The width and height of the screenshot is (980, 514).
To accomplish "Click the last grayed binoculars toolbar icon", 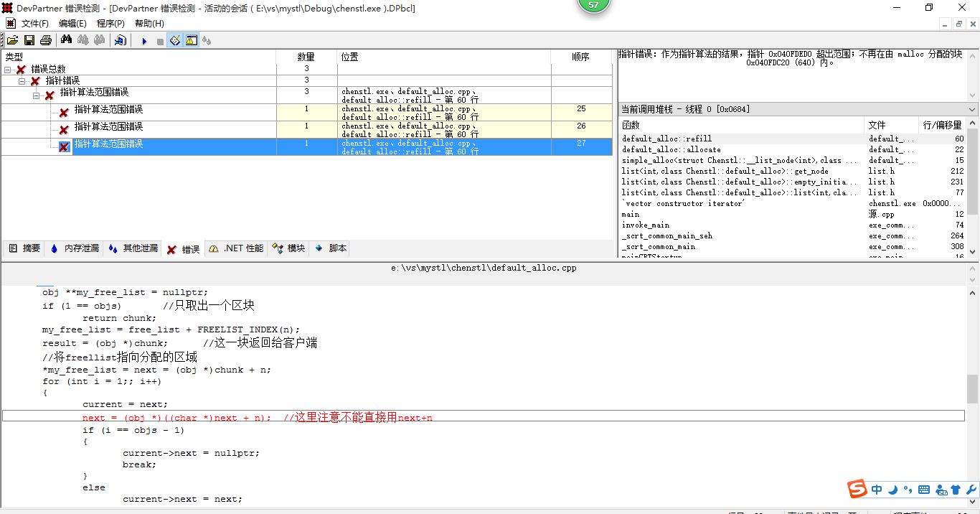I will point(99,40).
